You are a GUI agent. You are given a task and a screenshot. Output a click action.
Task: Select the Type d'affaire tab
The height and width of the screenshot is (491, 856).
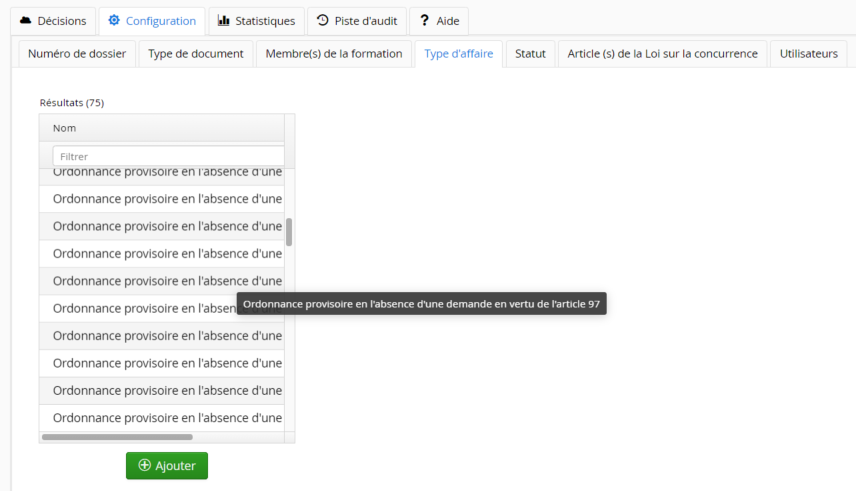click(458, 54)
